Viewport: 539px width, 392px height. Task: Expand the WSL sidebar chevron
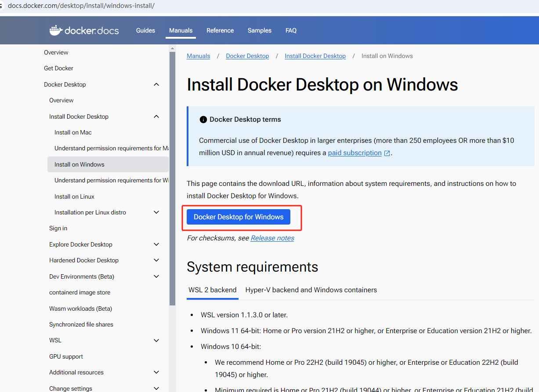(156, 340)
